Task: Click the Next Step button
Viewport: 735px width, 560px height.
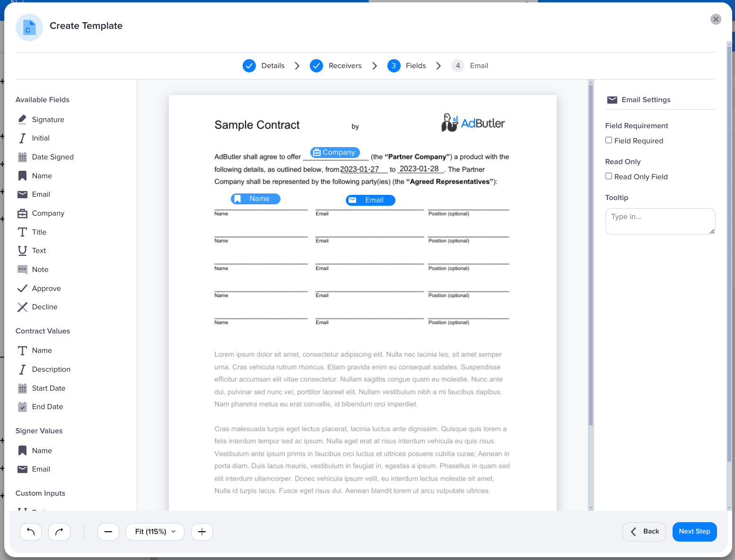Action: [694, 532]
